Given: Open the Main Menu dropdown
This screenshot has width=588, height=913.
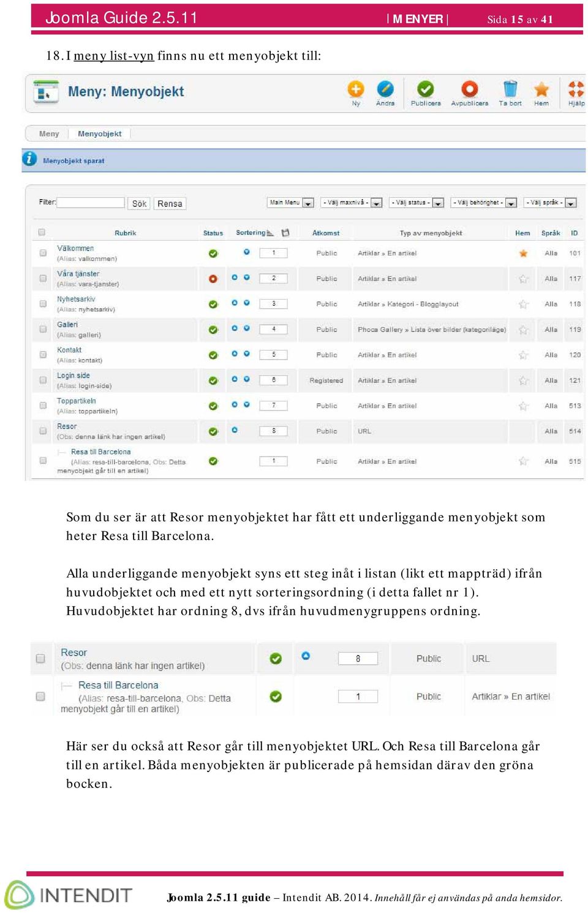Looking at the screenshot, I should 291,203.
